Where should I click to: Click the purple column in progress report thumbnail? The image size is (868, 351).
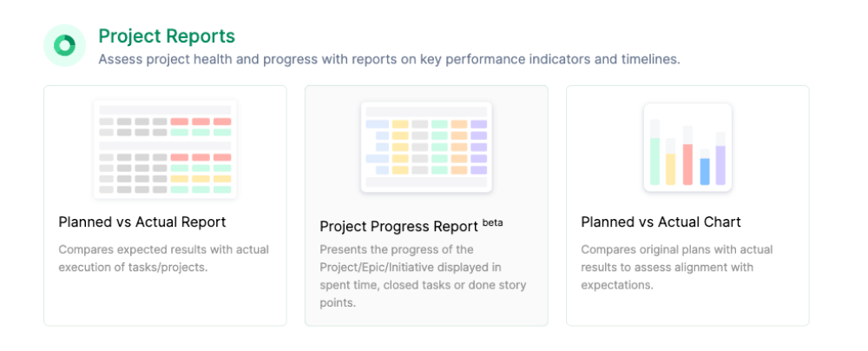478,147
